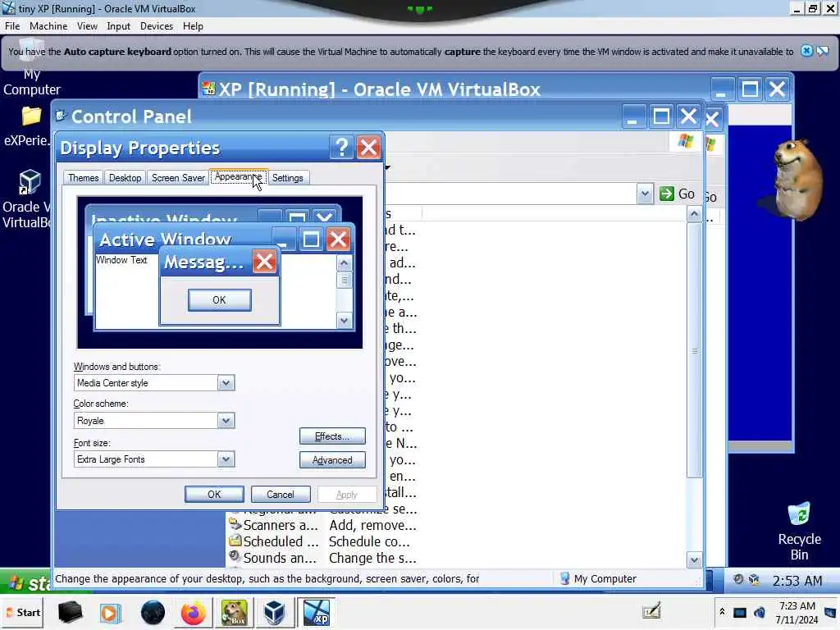840x630 pixels.
Task: Open the VirtualBox cube icon in taskbar
Action: click(274, 612)
